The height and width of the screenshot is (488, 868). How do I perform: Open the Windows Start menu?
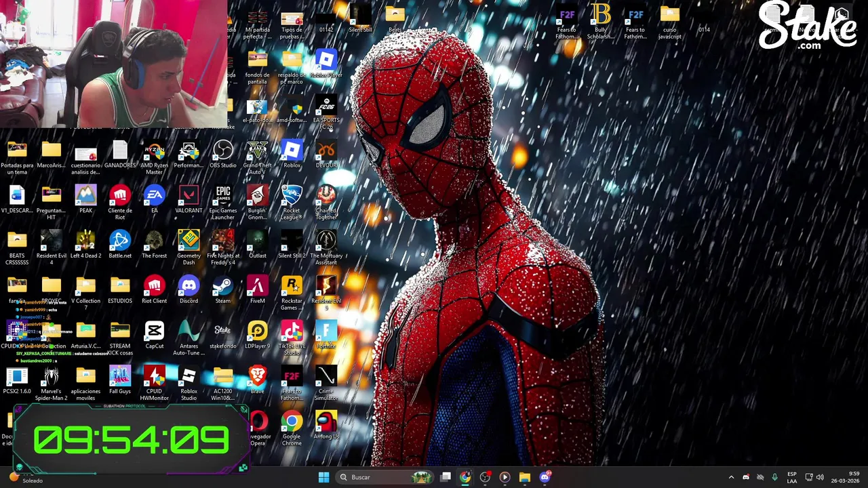click(323, 477)
